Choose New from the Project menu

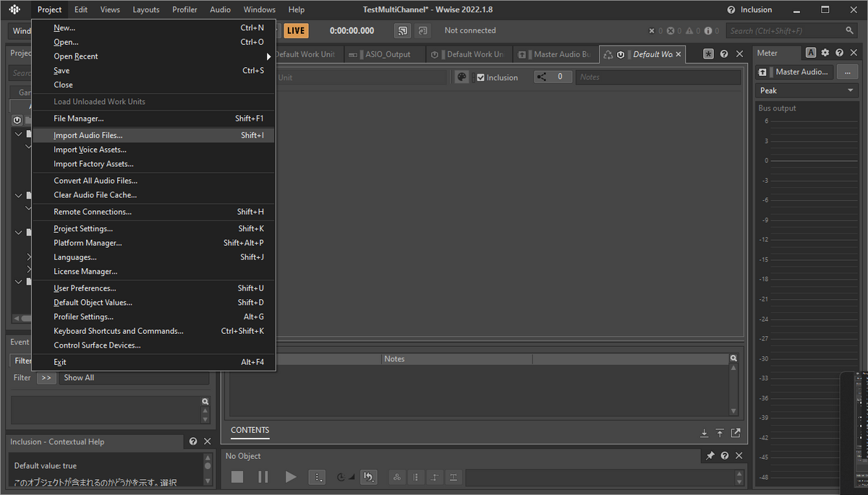[153, 27]
